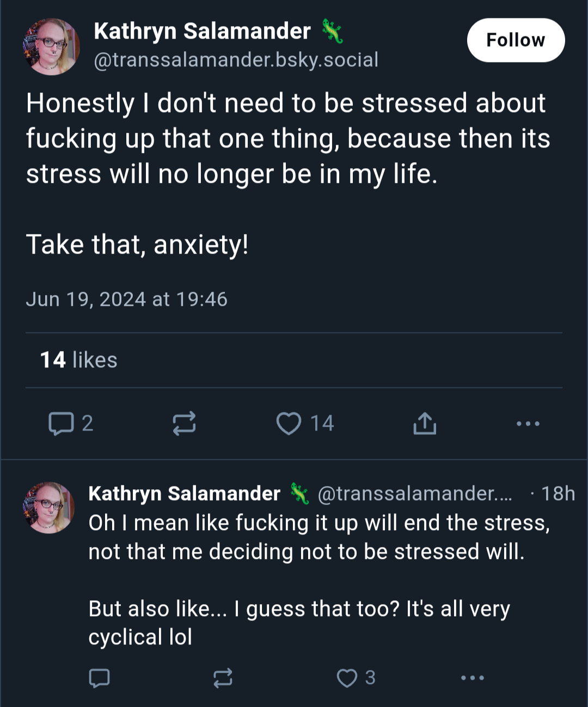Open the reply author's avatar
The height and width of the screenshot is (707, 588).
(48, 507)
